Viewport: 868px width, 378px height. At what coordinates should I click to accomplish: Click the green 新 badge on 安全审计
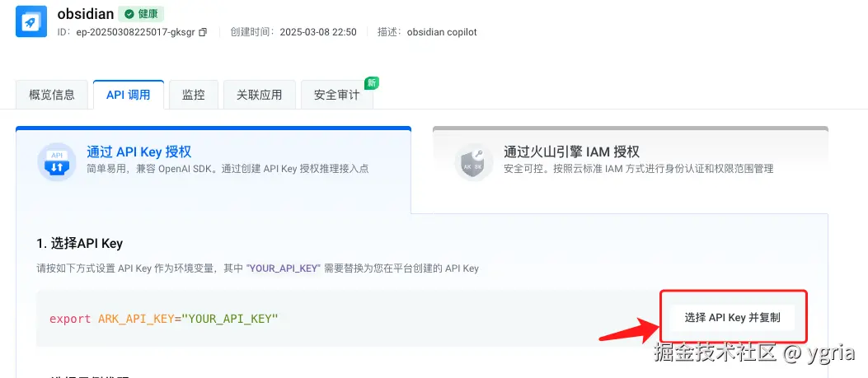(372, 83)
